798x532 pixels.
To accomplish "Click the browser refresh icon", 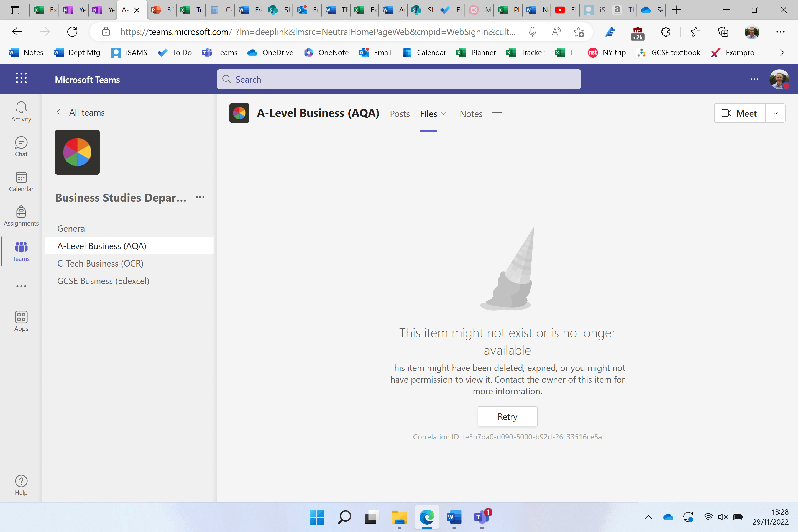I will click(x=72, y=32).
